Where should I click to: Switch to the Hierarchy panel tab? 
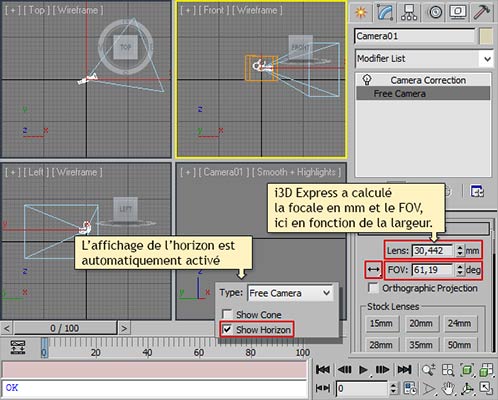click(x=409, y=12)
